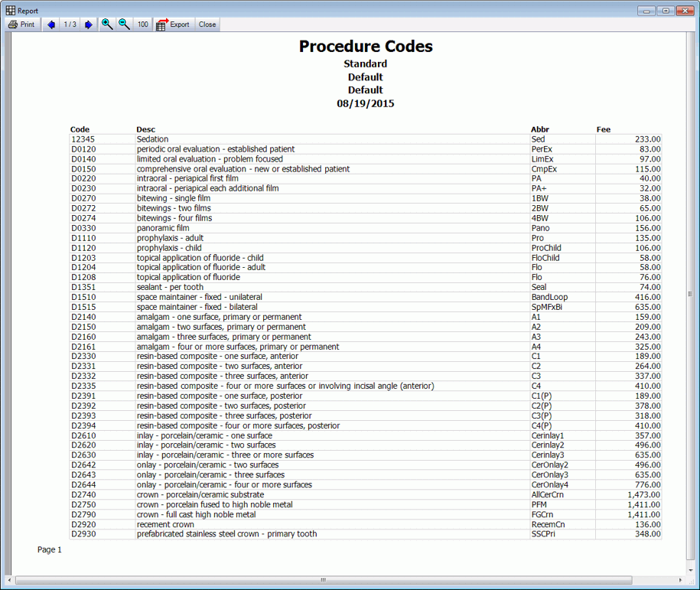Click abbreviation FloChild
The height and width of the screenshot is (590, 700).
click(545, 258)
